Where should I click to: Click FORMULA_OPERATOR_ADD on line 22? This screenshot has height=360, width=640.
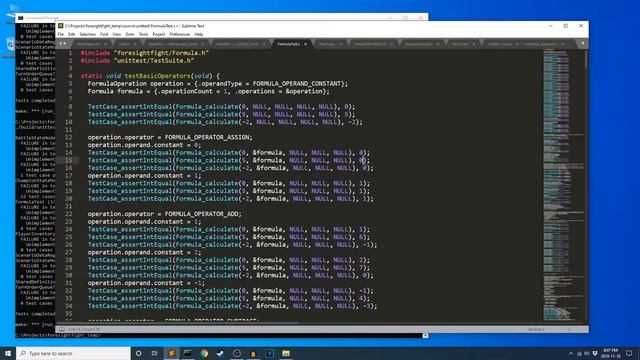[202, 214]
